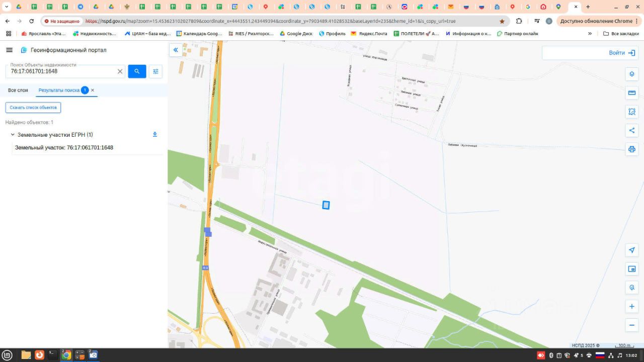
Task: Toggle the overview minimap button
Action: point(632,269)
